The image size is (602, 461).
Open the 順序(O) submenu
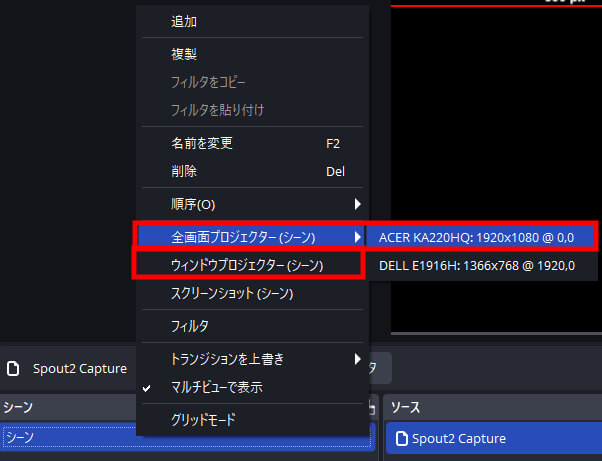click(x=252, y=204)
